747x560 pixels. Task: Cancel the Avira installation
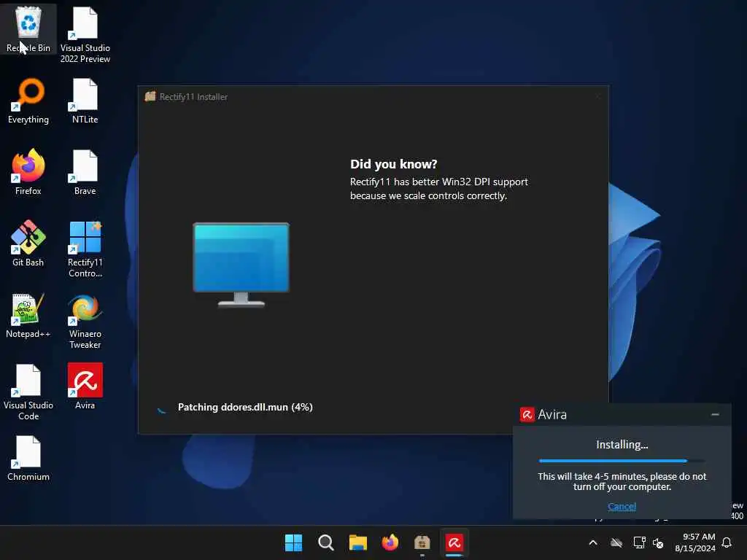pyautogui.click(x=622, y=506)
